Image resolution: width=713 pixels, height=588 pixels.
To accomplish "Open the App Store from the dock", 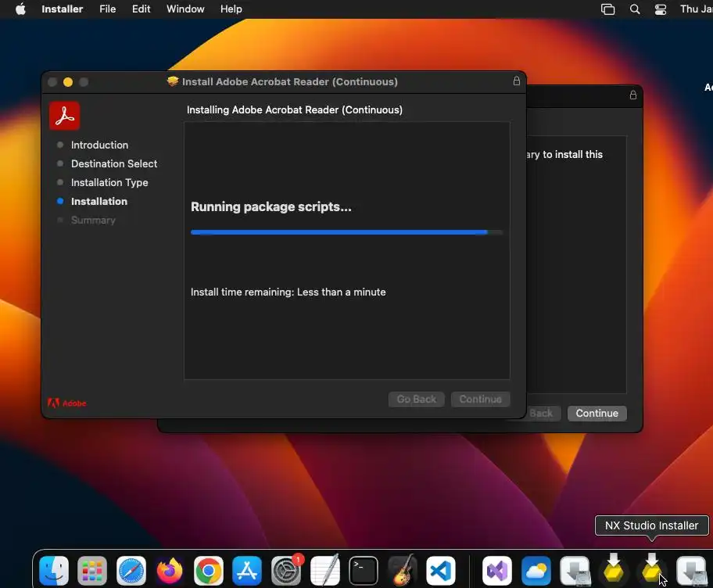I will click(247, 571).
